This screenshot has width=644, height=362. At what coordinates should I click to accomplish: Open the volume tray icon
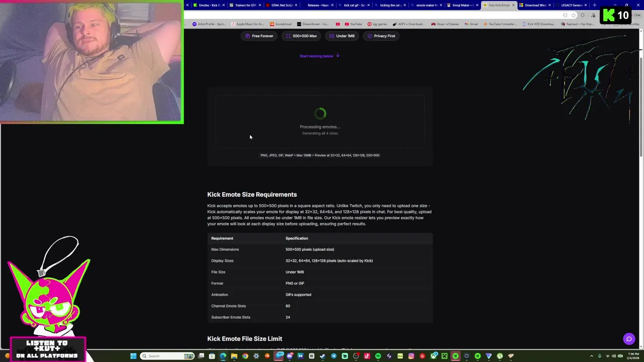pyautogui.click(x=614, y=356)
